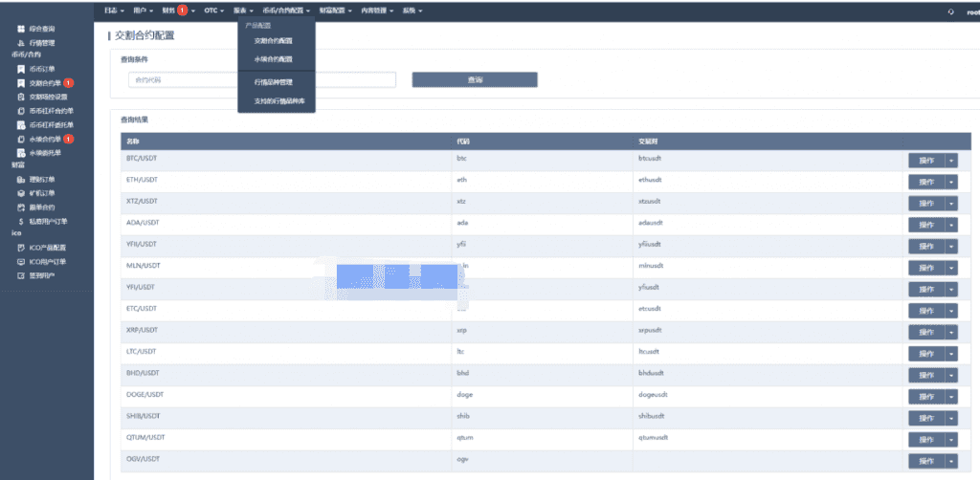
Task: Click ICO产品配置 sidebar icon
Action: point(21,248)
